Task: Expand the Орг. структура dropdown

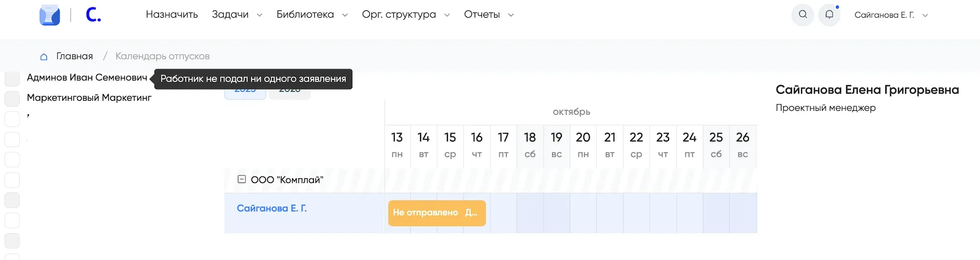Action: (406, 15)
